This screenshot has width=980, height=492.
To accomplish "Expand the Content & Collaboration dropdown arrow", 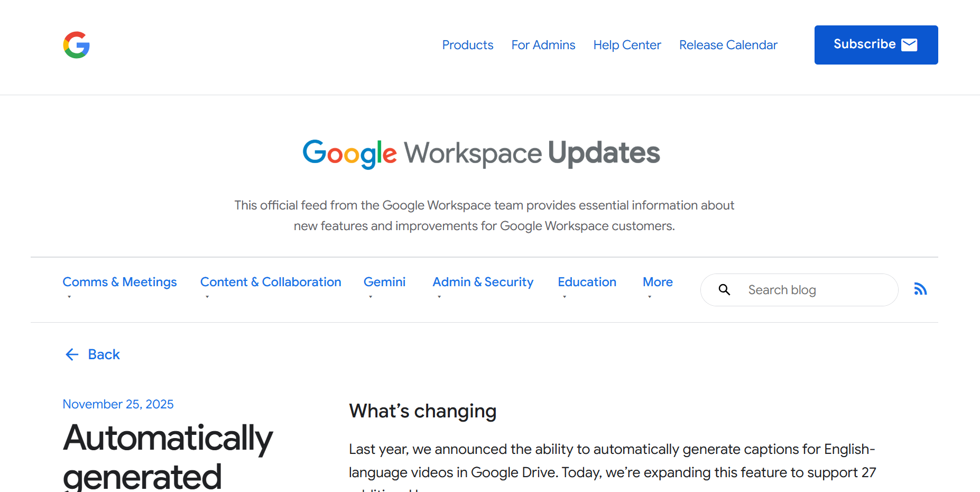I will point(207,297).
